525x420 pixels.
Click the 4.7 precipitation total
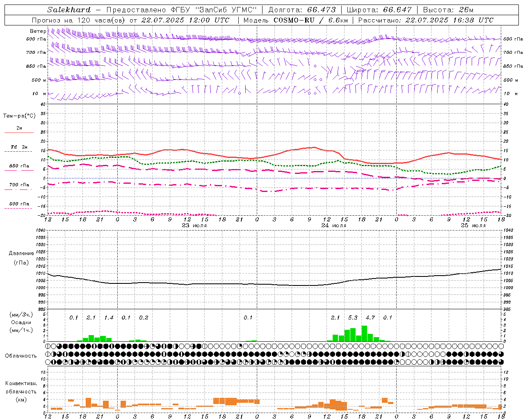pyautogui.click(x=370, y=317)
